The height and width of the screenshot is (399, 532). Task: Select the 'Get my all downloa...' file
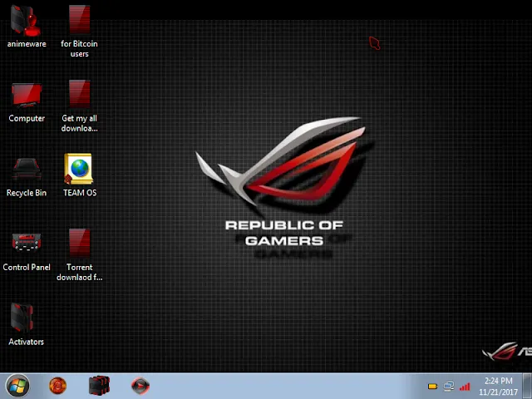tap(80, 94)
